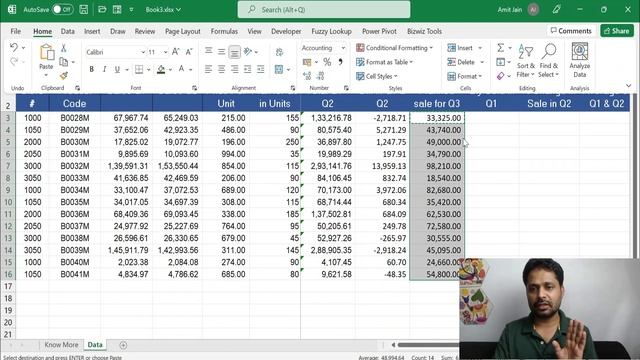
Task: Toggle Underline formatting
Action: tap(117, 69)
